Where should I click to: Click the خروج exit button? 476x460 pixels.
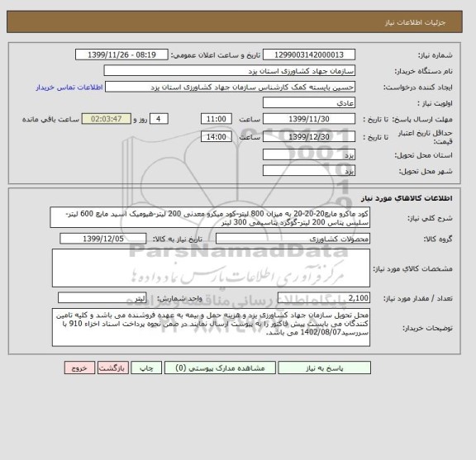tap(79, 368)
